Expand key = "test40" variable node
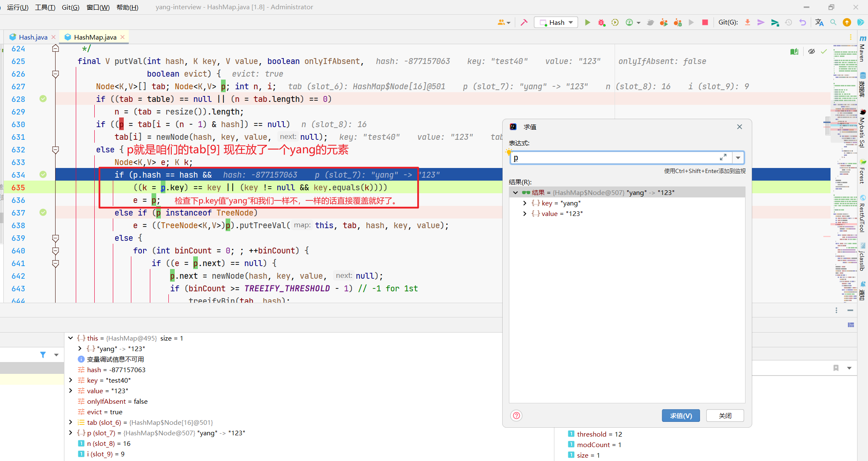The height and width of the screenshot is (461, 868). (70, 380)
